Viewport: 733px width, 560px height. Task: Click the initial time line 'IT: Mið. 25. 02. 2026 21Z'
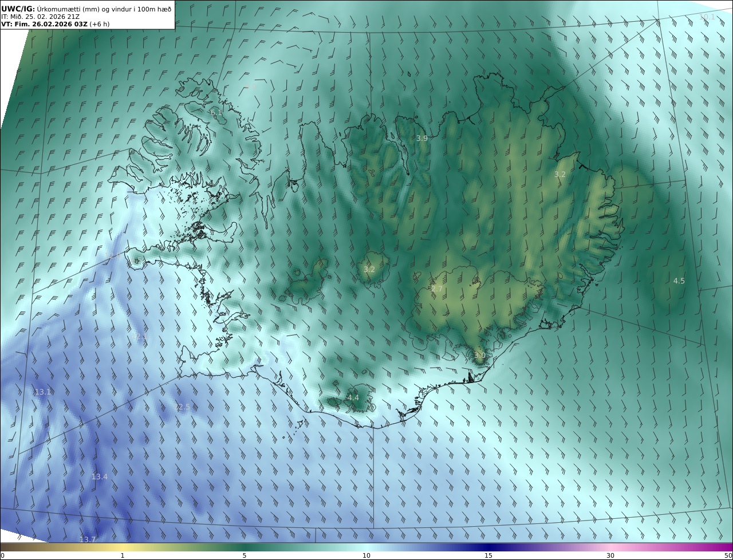click(x=40, y=17)
